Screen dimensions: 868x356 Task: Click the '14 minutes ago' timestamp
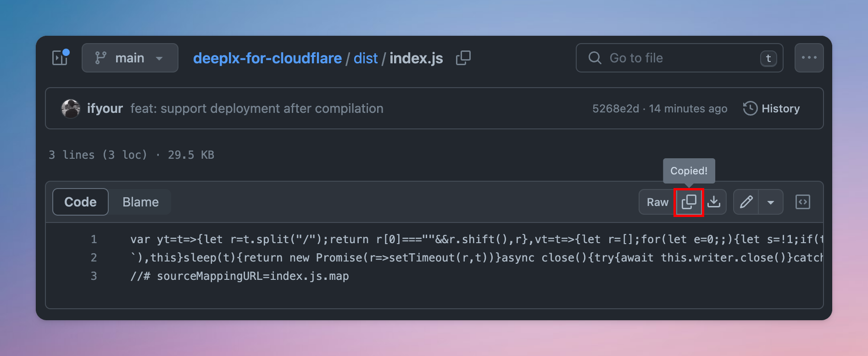688,109
